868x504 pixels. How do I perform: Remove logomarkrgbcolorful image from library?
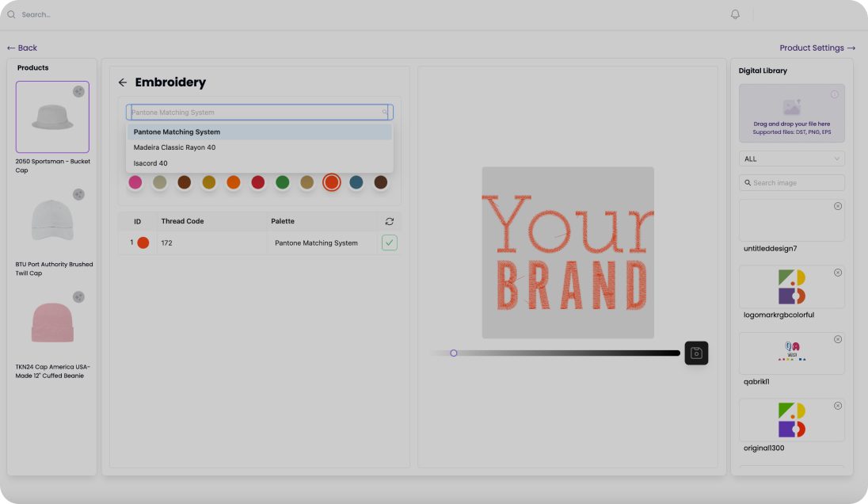point(837,273)
